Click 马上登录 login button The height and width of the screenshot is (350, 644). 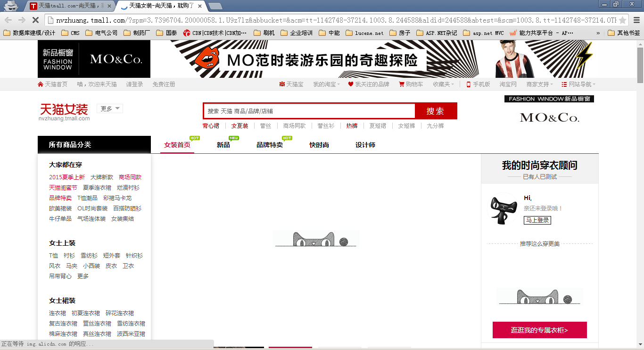(x=537, y=220)
